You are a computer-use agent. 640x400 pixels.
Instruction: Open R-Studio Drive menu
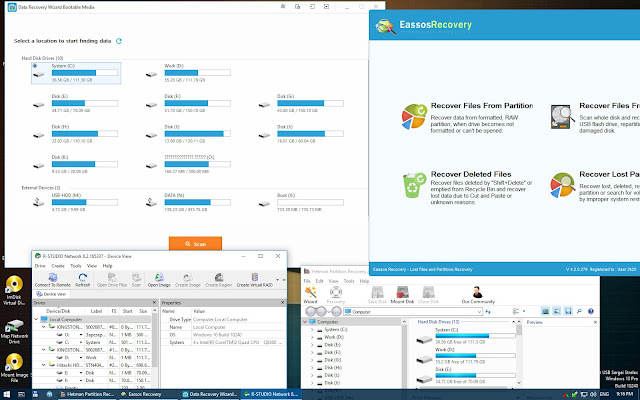pos(40,266)
